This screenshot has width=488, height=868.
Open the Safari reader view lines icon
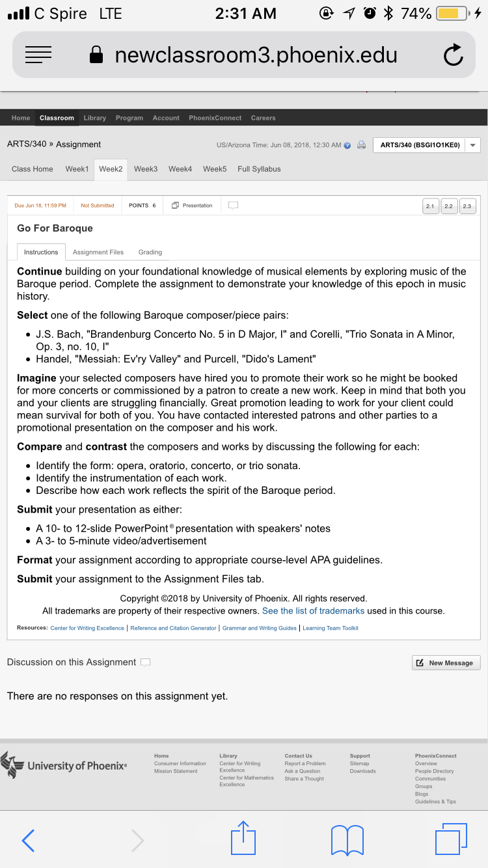click(x=38, y=55)
